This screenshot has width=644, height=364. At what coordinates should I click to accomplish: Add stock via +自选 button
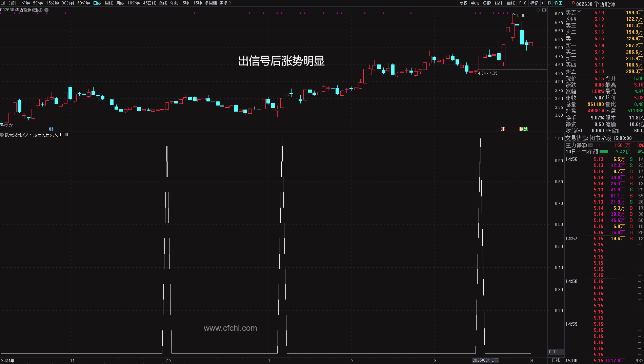click(x=546, y=3)
